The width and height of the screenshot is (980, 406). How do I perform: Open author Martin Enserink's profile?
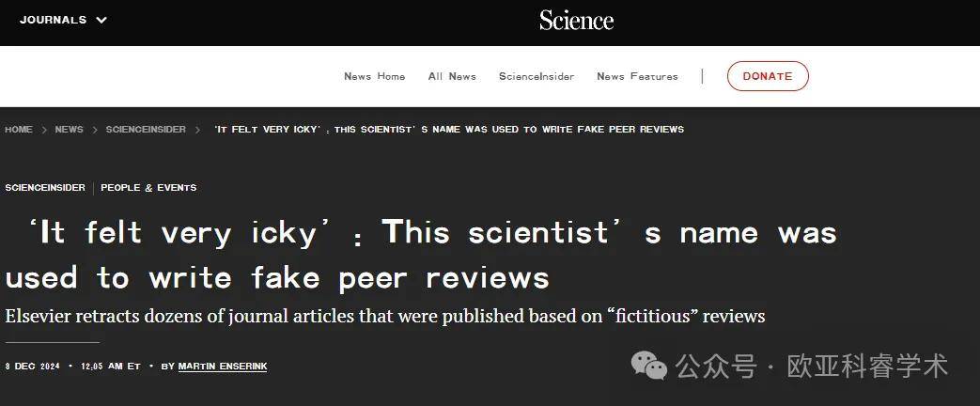223,366
